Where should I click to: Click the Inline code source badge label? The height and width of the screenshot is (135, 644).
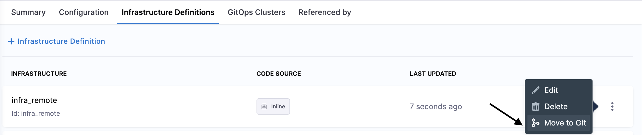[278, 106]
